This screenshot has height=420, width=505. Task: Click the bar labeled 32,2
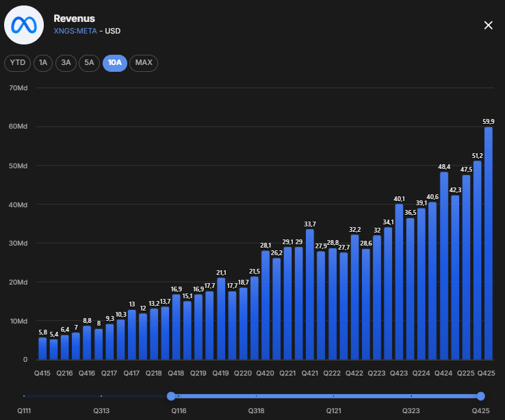click(354, 297)
